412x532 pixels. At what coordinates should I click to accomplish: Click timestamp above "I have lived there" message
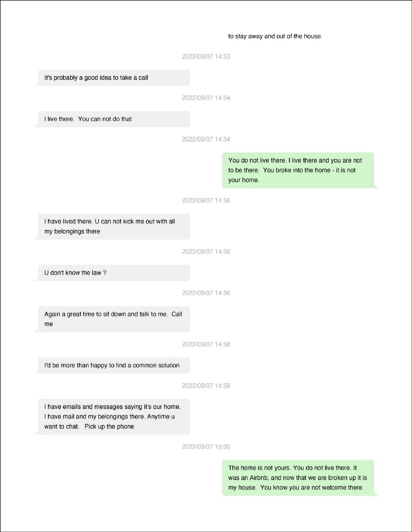tap(205, 201)
